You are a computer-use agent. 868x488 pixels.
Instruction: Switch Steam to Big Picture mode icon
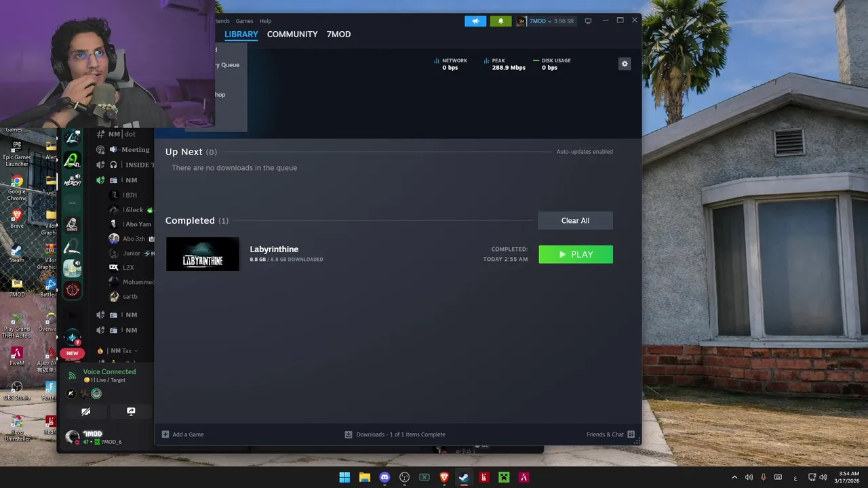588,21
